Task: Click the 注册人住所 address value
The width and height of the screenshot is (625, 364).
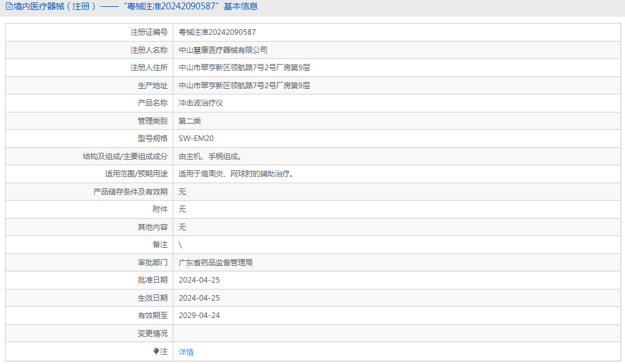Action: pyautogui.click(x=244, y=68)
